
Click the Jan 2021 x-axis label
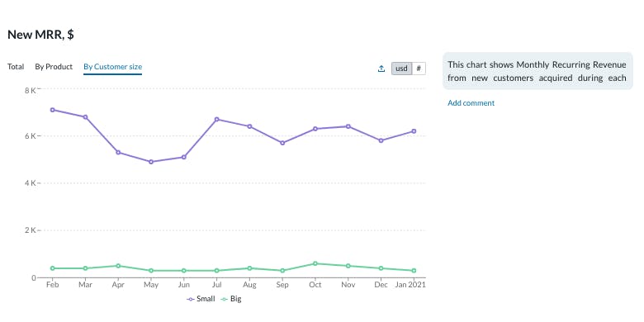[410, 285]
